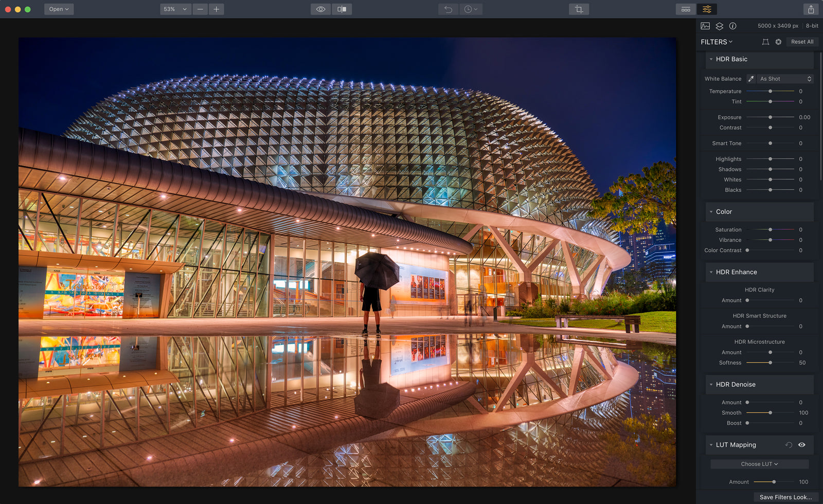Click the Undo icon

point(448,9)
